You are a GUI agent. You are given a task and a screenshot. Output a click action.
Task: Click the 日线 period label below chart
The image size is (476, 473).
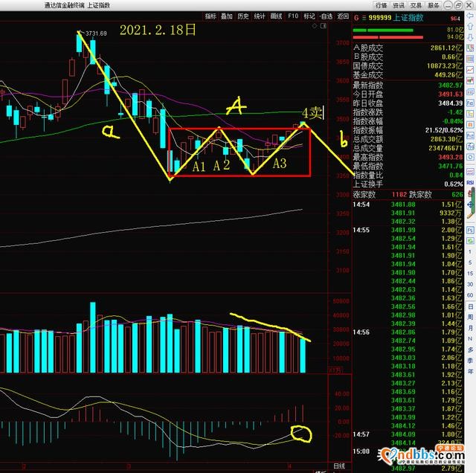(339, 465)
